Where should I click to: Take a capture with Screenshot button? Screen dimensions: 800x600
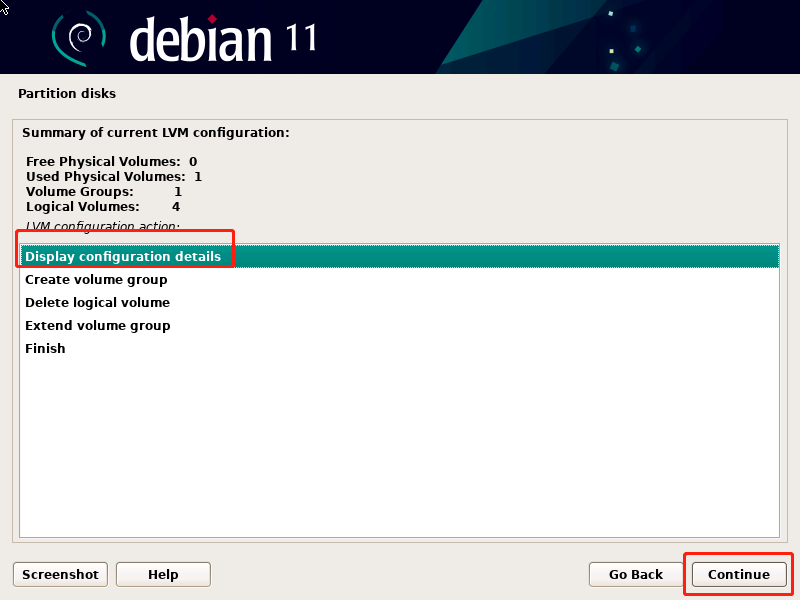60,574
